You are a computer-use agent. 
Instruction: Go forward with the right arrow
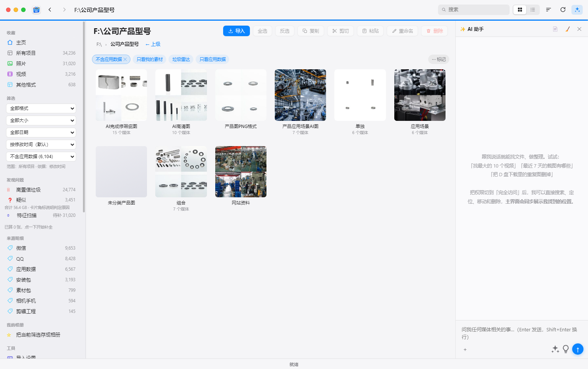click(x=64, y=10)
